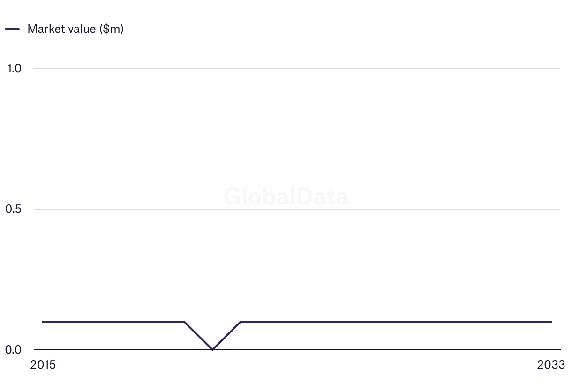Click the lowest point of the line dip
Image resolution: width=572 pixels, height=392 pixels.
click(x=212, y=349)
